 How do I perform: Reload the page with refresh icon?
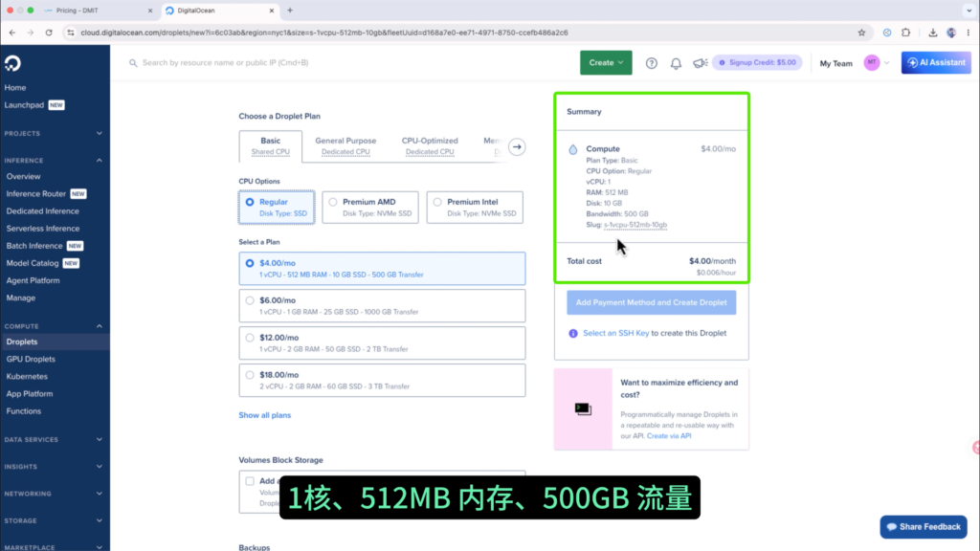pos(49,33)
